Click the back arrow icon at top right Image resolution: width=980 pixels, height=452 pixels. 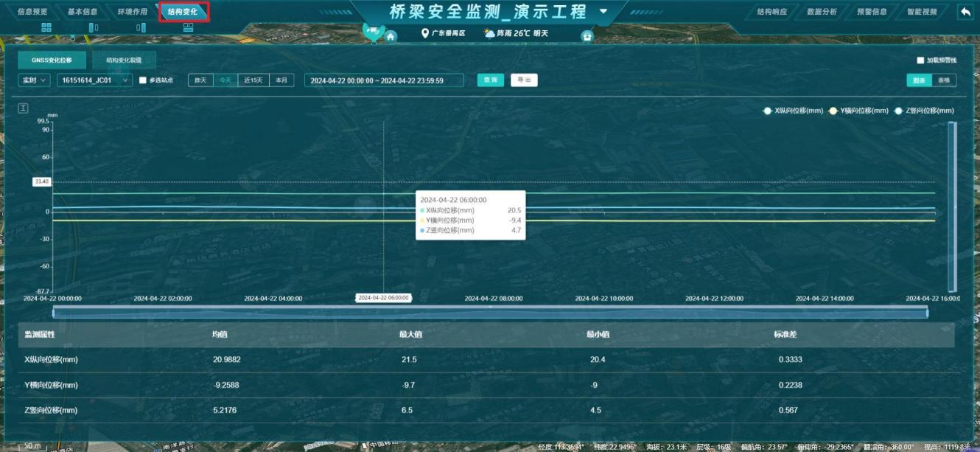tap(965, 12)
